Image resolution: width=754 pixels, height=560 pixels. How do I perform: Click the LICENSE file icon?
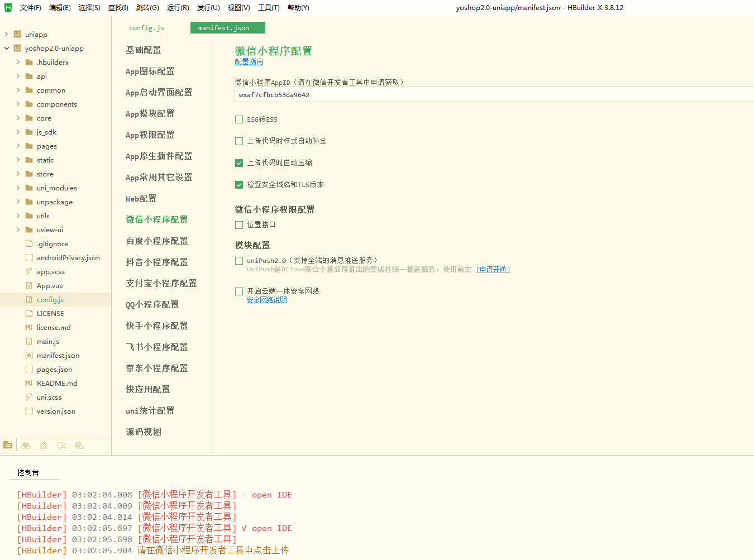29,313
